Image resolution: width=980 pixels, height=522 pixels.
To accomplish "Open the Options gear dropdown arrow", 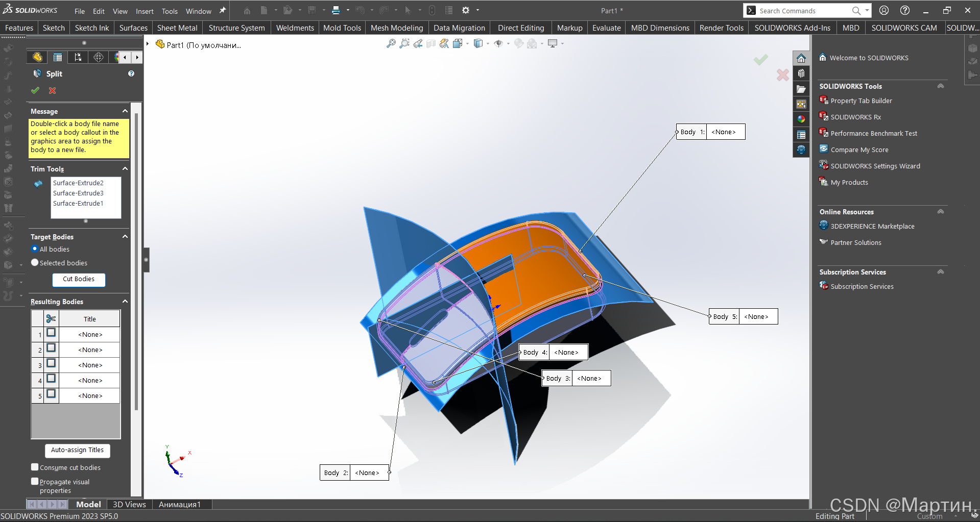I will point(477,10).
